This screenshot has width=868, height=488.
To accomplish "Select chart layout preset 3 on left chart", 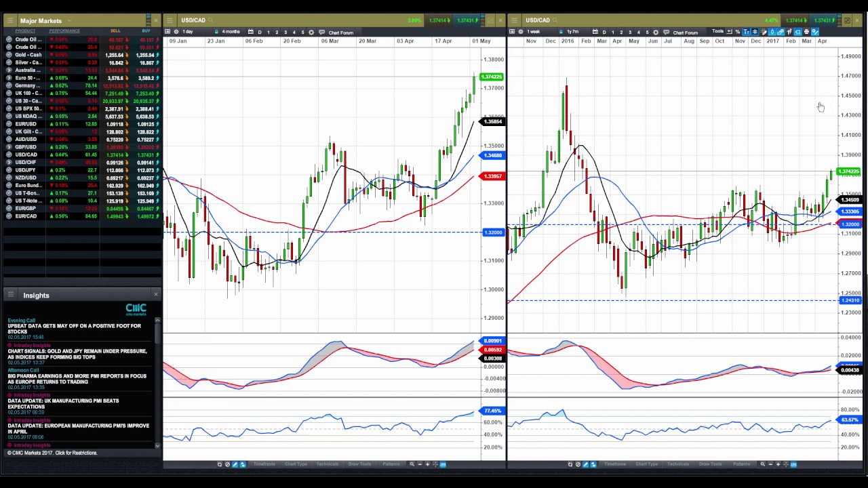I will (x=285, y=33).
